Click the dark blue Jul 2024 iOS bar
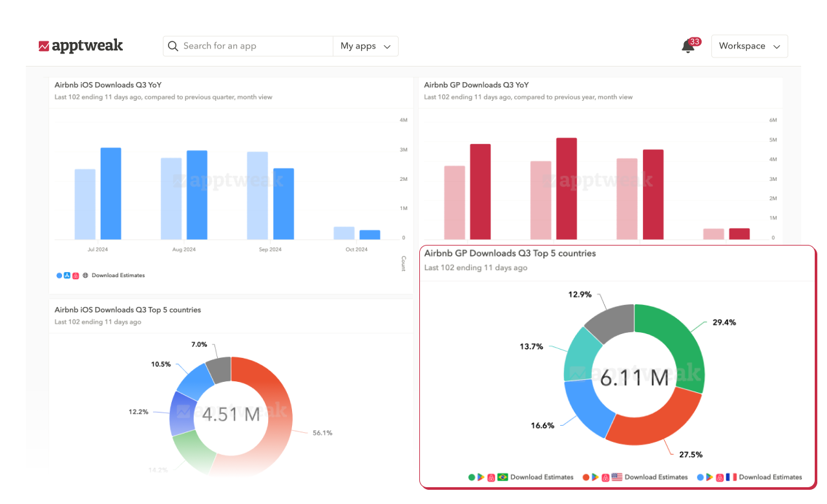This screenshot has height=504, width=827. click(110, 194)
